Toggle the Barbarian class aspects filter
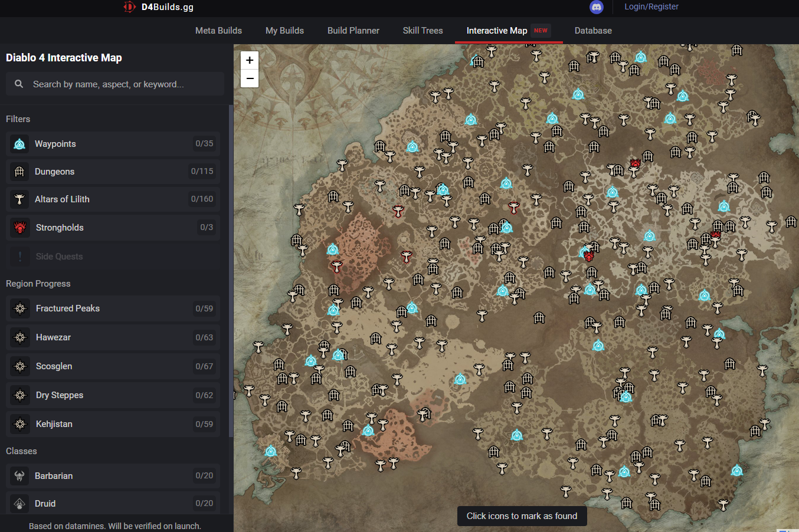The image size is (799, 532). [113, 476]
